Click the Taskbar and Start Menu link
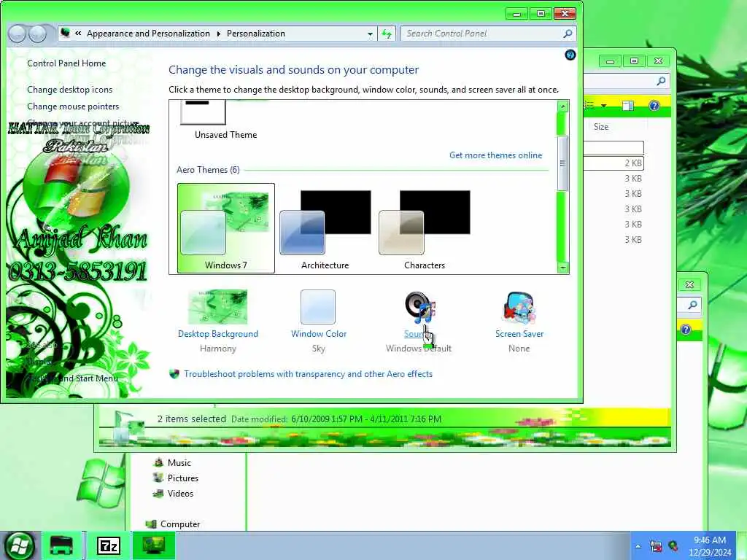This screenshot has height=560, width=747. click(x=72, y=378)
